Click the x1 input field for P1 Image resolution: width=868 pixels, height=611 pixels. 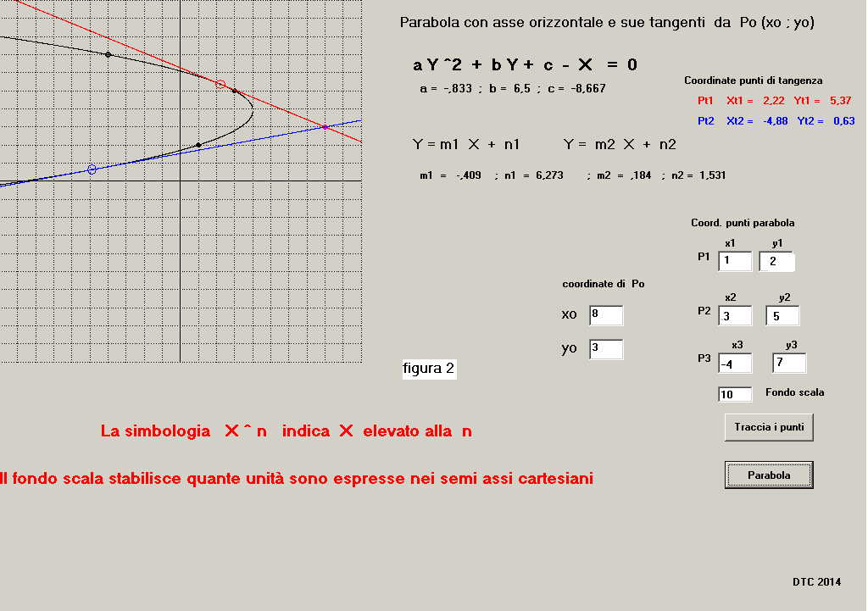[x=735, y=262]
